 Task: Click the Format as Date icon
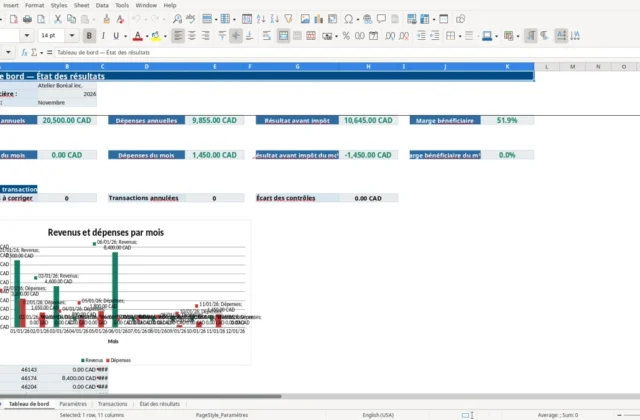pyautogui.click(x=373, y=36)
